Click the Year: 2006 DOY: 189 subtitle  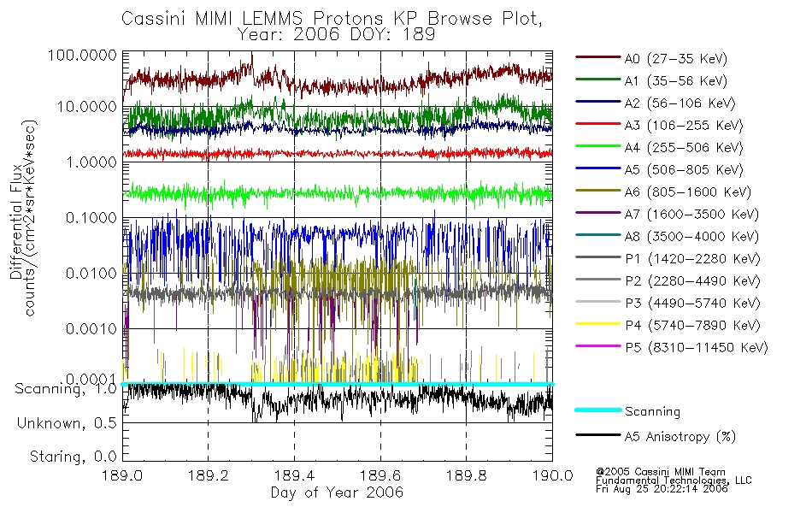click(336, 35)
